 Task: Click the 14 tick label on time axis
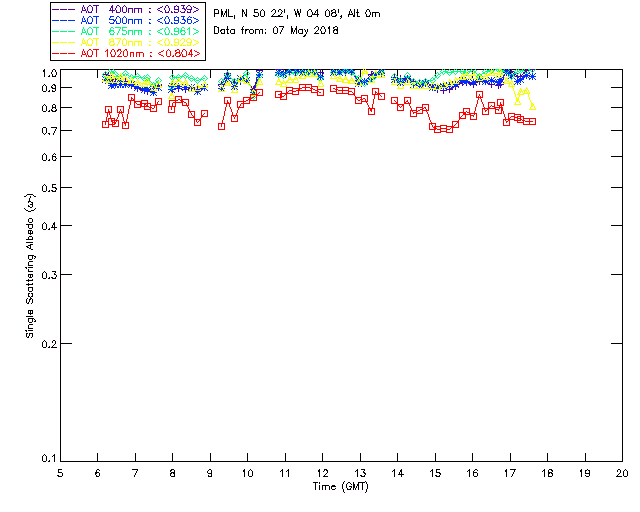point(398,473)
